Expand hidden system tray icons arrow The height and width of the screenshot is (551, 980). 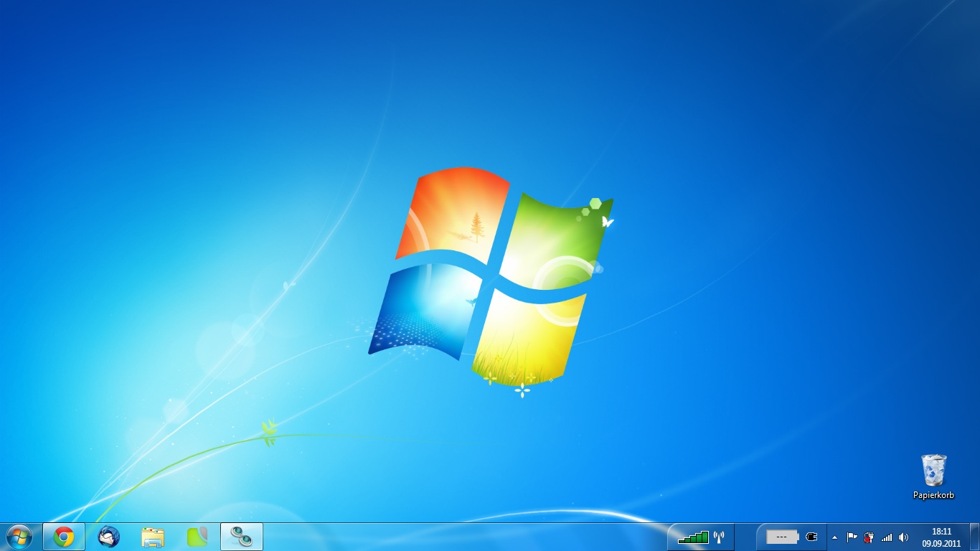tap(834, 537)
